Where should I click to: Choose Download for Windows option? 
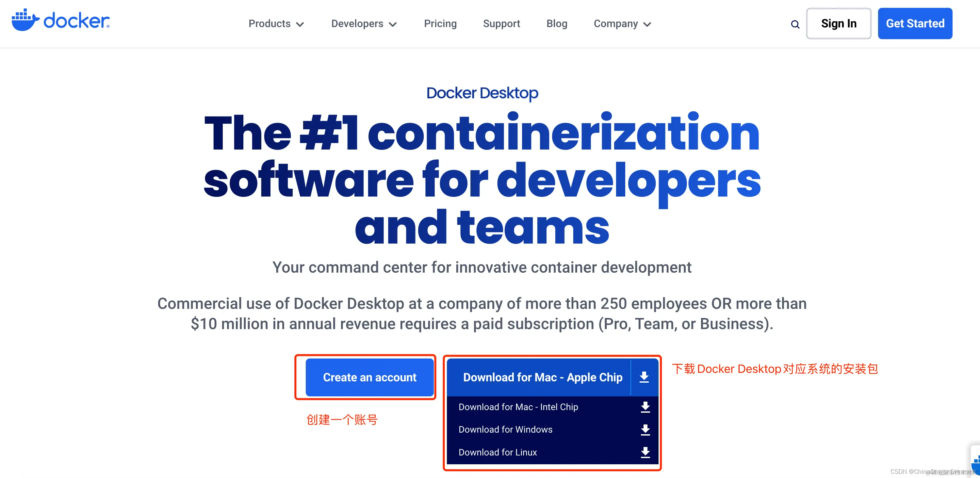505,429
